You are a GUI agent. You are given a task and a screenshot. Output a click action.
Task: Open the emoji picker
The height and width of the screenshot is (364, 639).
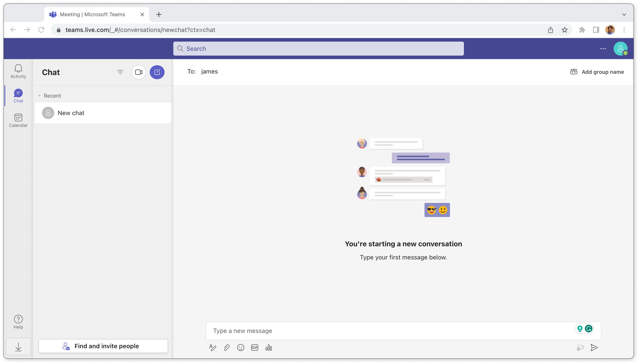coord(241,348)
